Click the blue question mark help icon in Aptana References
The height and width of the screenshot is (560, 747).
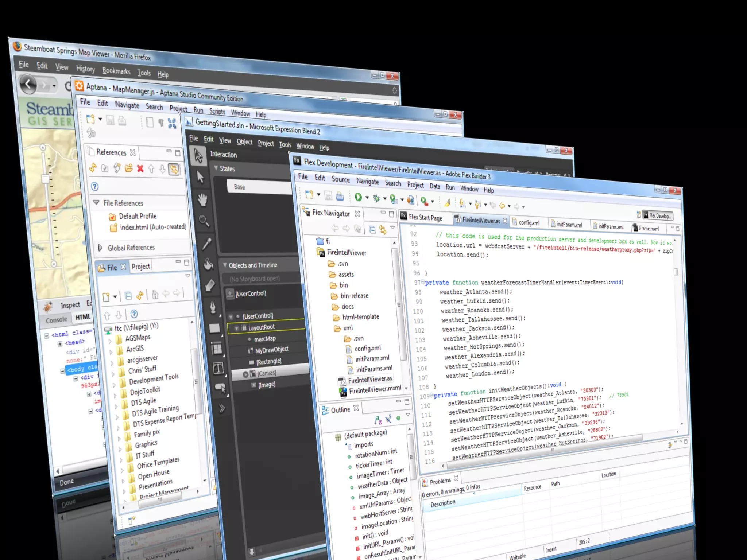pyautogui.click(x=95, y=187)
